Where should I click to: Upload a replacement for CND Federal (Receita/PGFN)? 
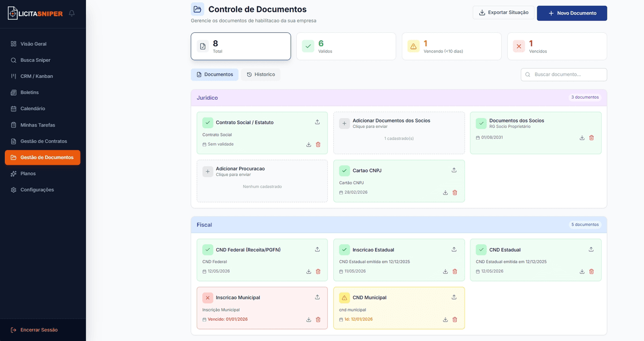pyautogui.click(x=317, y=249)
